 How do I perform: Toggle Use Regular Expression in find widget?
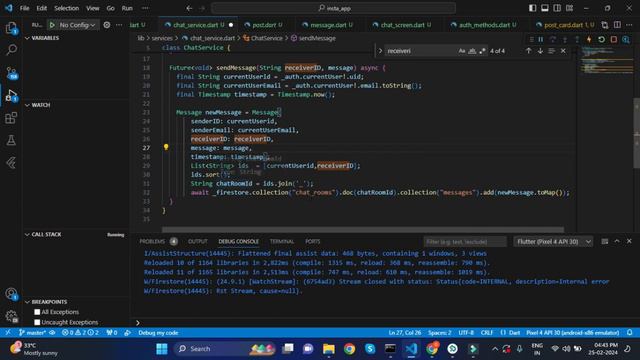(482, 51)
